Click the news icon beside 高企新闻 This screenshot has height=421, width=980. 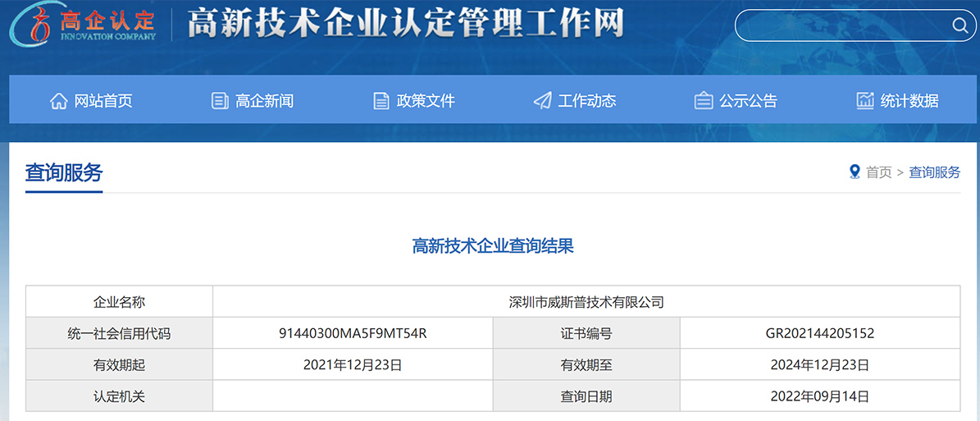(x=220, y=101)
